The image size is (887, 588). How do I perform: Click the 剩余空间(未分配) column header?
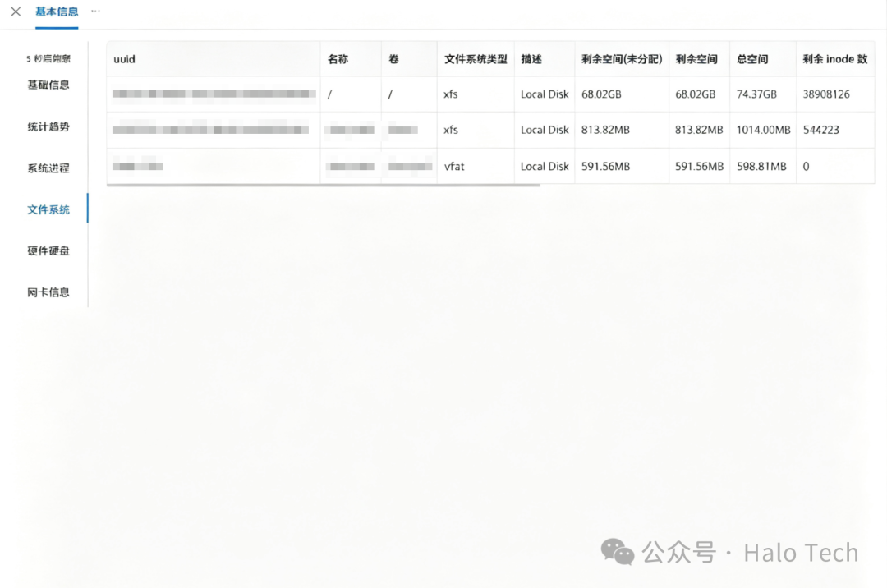point(622,59)
